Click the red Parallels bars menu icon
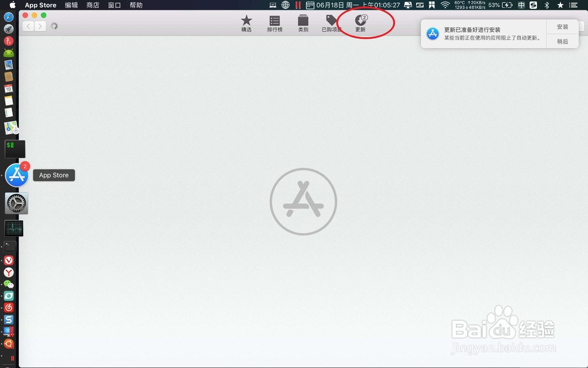The image size is (588, 368). (298, 5)
